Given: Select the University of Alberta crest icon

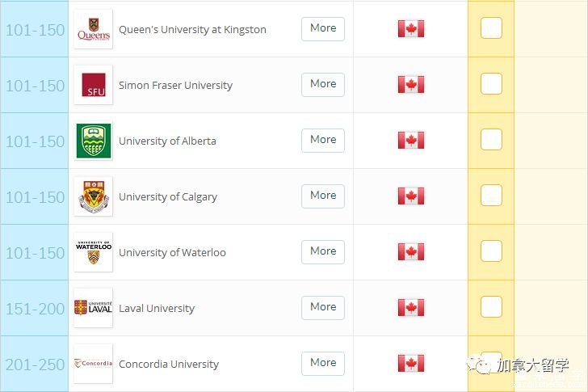Looking at the screenshot, I should click(94, 141).
